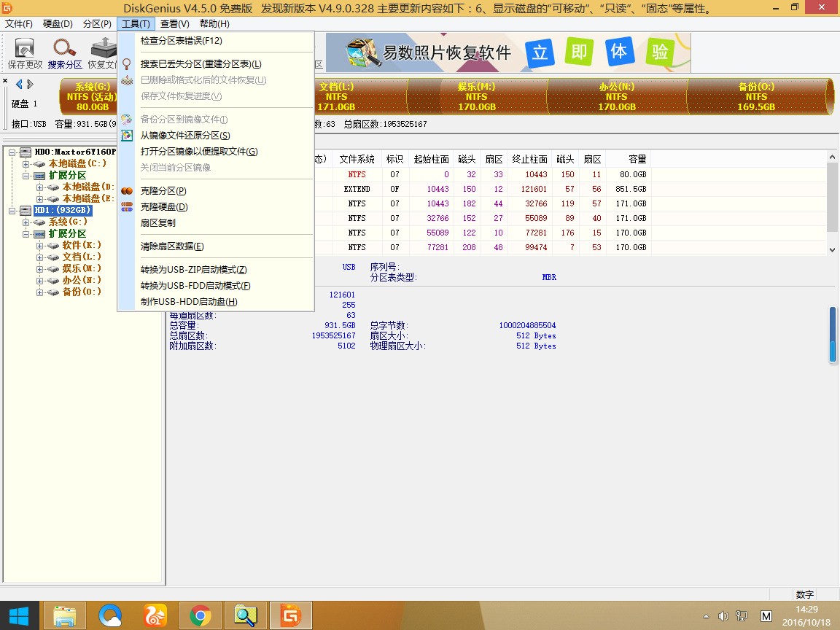Open the 恢复文件 recovery toolbar icon

pyautogui.click(x=102, y=51)
